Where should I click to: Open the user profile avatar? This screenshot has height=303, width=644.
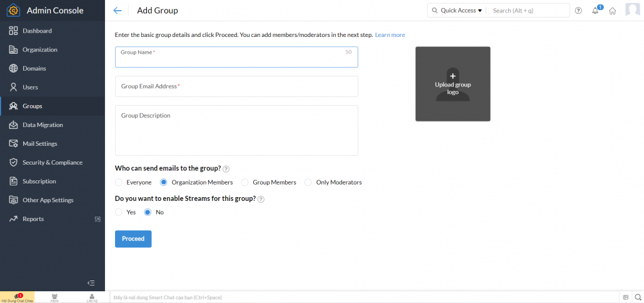tap(633, 10)
